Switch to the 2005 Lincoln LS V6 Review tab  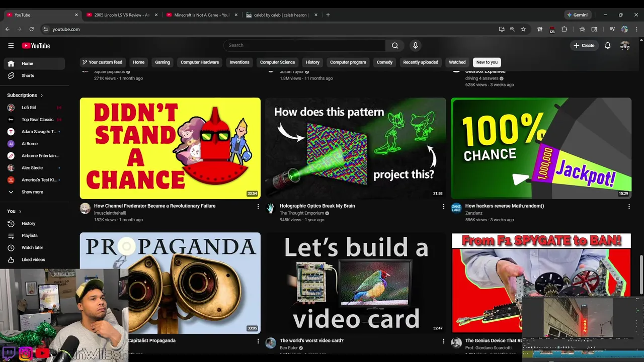tap(121, 15)
